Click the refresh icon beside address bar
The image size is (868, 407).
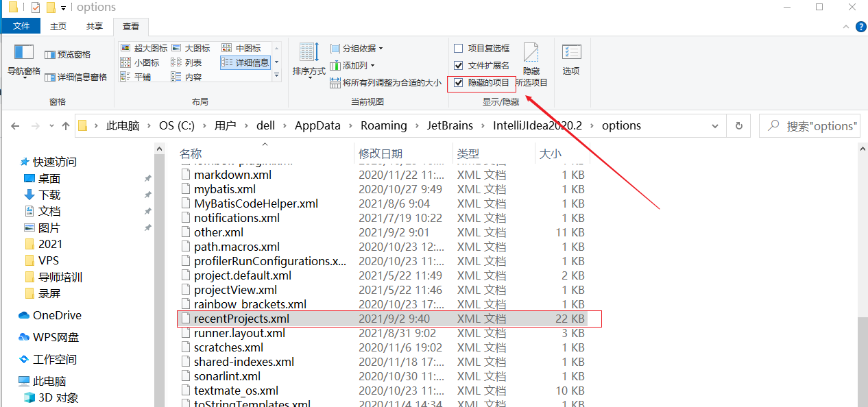click(x=738, y=126)
